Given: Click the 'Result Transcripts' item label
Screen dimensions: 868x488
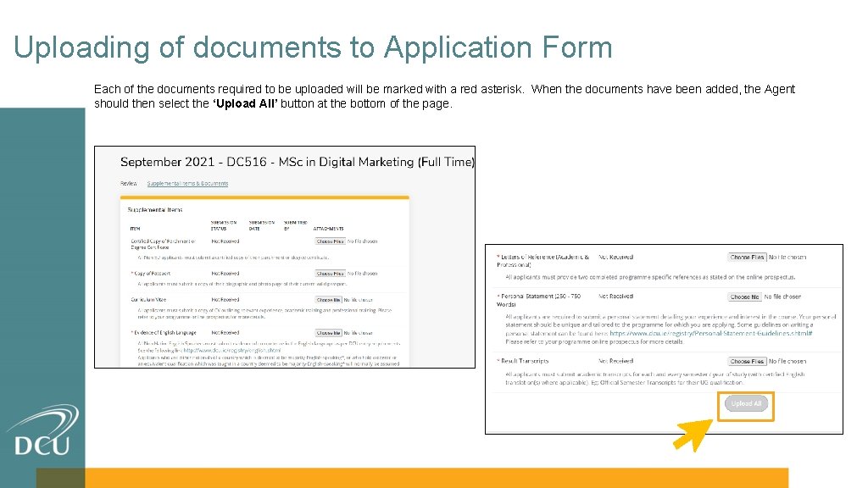Looking at the screenshot, I should [523, 361].
